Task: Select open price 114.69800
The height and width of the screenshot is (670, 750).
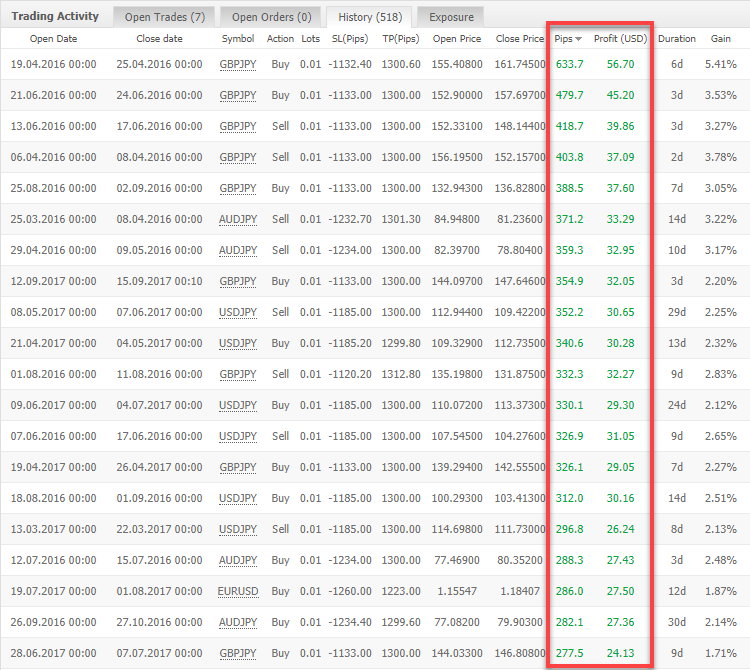Action: 457,529
